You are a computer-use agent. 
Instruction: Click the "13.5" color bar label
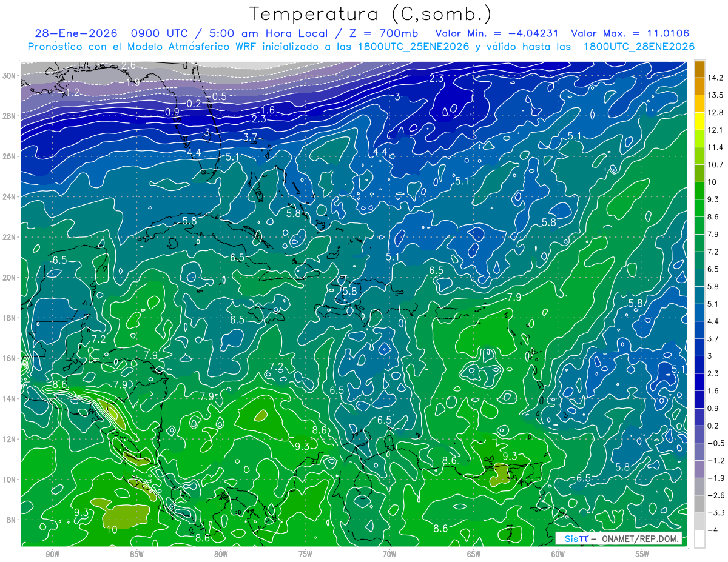[716, 95]
